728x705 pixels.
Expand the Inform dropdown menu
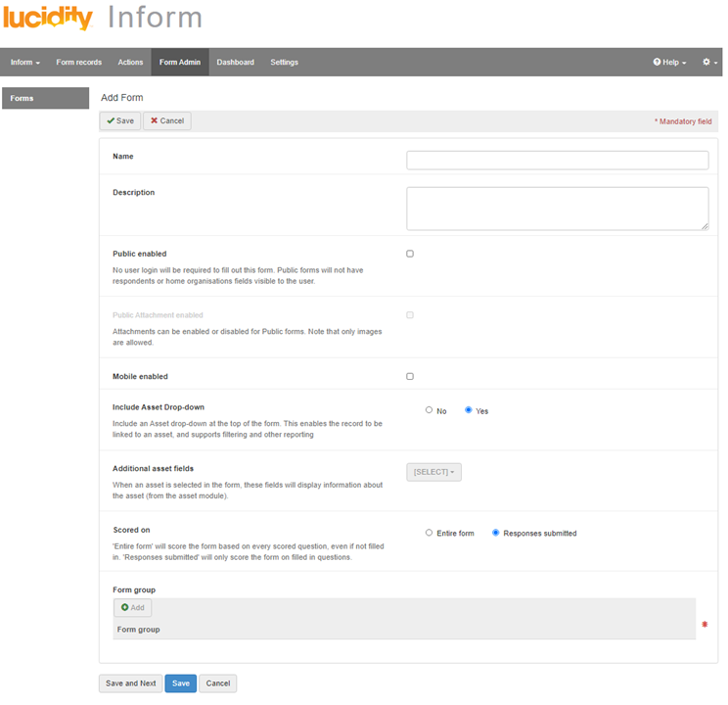[x=25, y=62]
